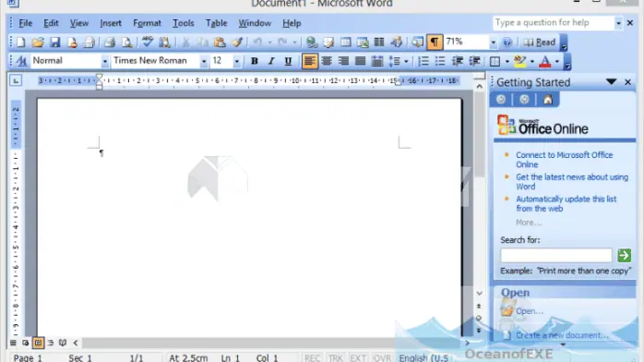644x362 pixels.
Task: Activate the Format Painter brush
Action: (x=237, y=42)
